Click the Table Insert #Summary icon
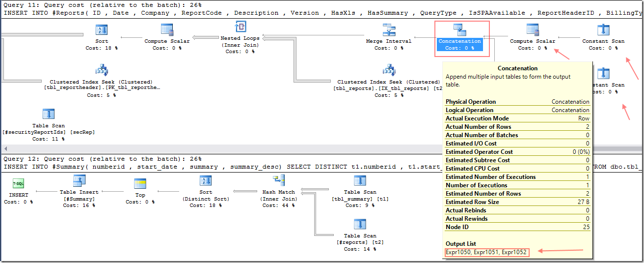The image size is (644, 263). coord(79,182)
